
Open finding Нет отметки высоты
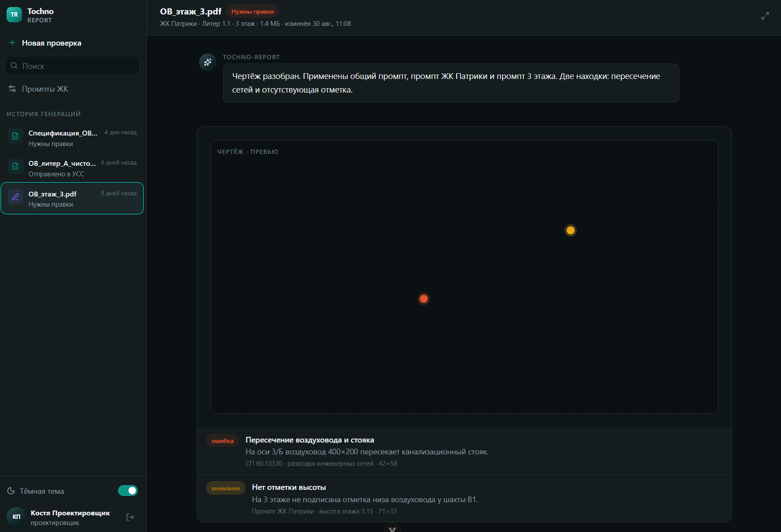(464, 499)
